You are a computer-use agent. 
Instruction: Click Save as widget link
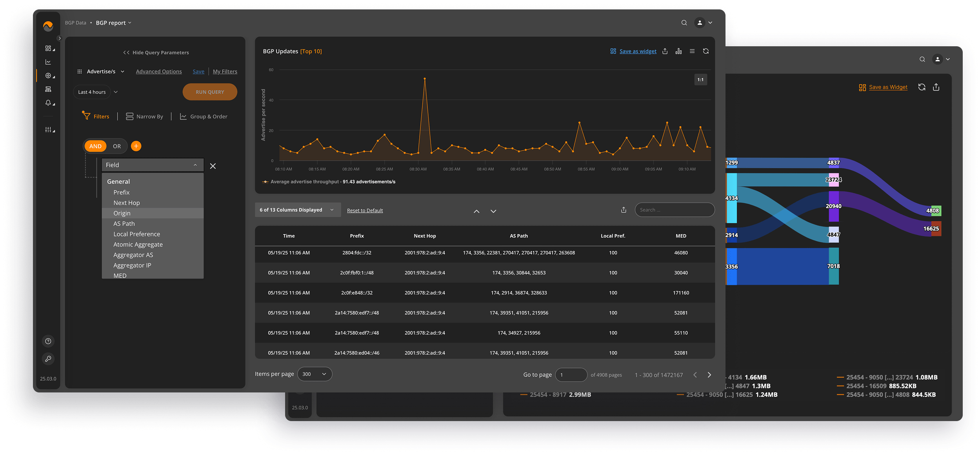[x=638, y=51]
